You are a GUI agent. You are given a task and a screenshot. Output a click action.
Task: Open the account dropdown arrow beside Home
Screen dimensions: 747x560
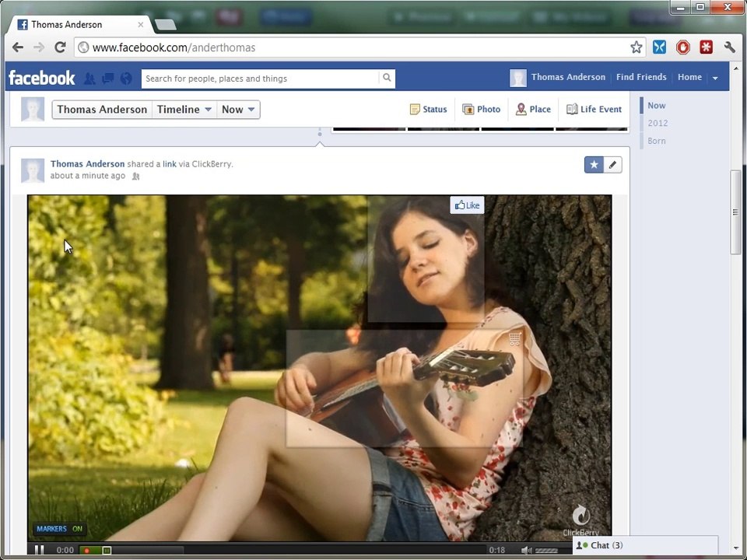point(715,78)
